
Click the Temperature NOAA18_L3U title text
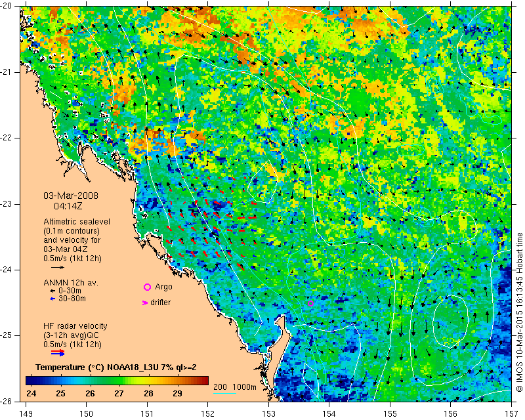point(116,367)
